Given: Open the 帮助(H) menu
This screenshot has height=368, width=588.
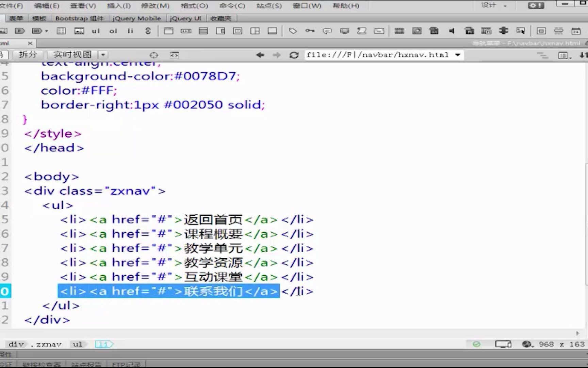Looking at the screenshot, I should tap(346, 6).
